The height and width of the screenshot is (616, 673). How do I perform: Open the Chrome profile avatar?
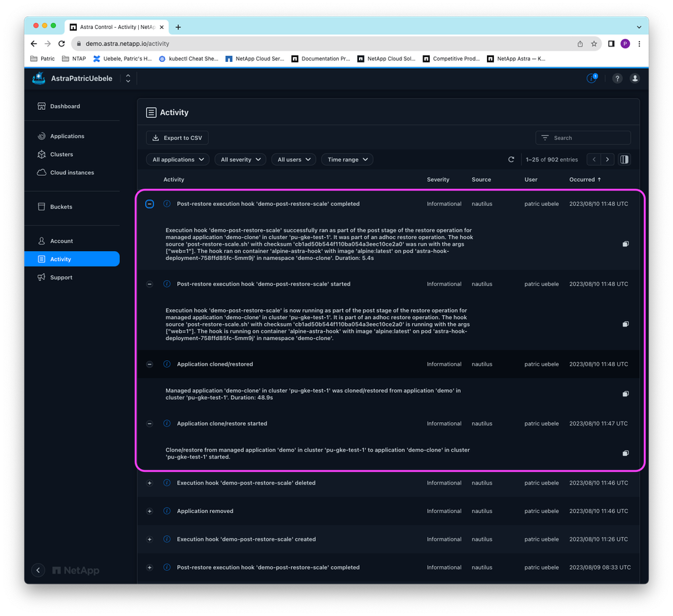coord(625,44)
